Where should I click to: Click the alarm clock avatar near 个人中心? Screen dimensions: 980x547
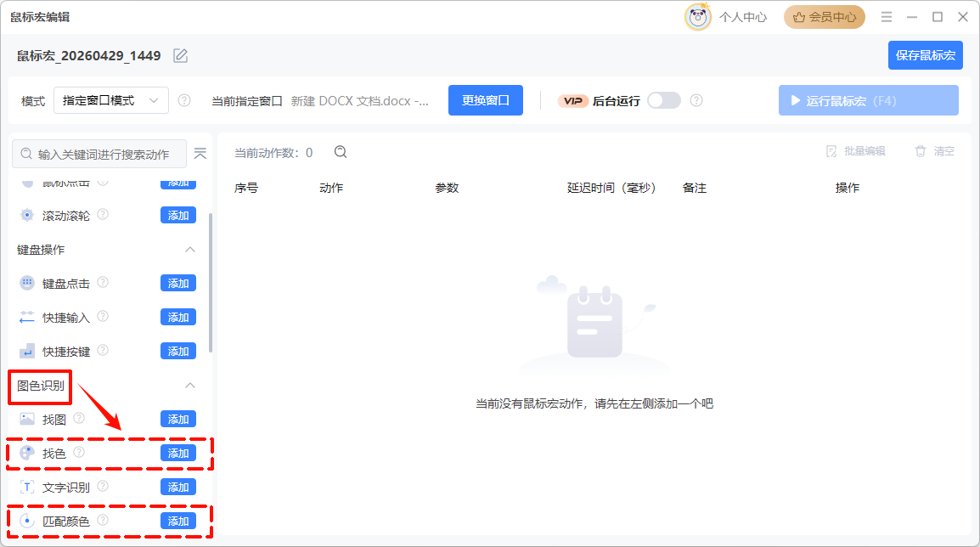tap(697, 17)
